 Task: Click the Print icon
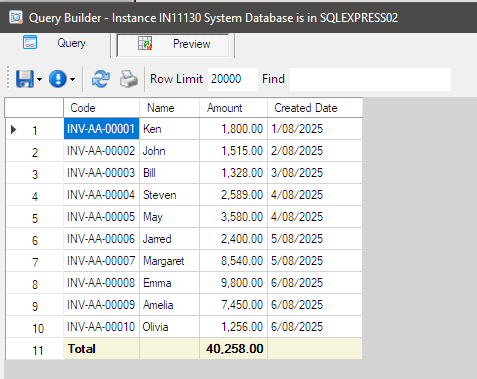[x=129, y=79]
